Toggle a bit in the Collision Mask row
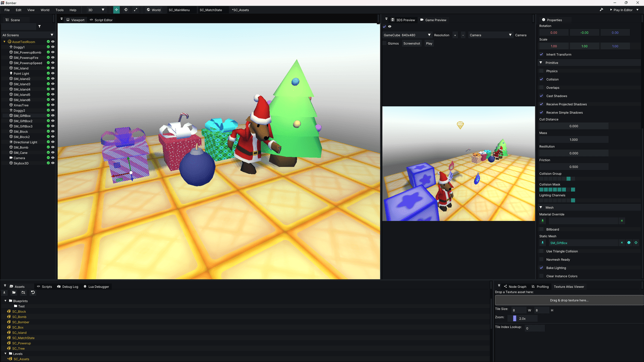 click(x=557, y=190)
